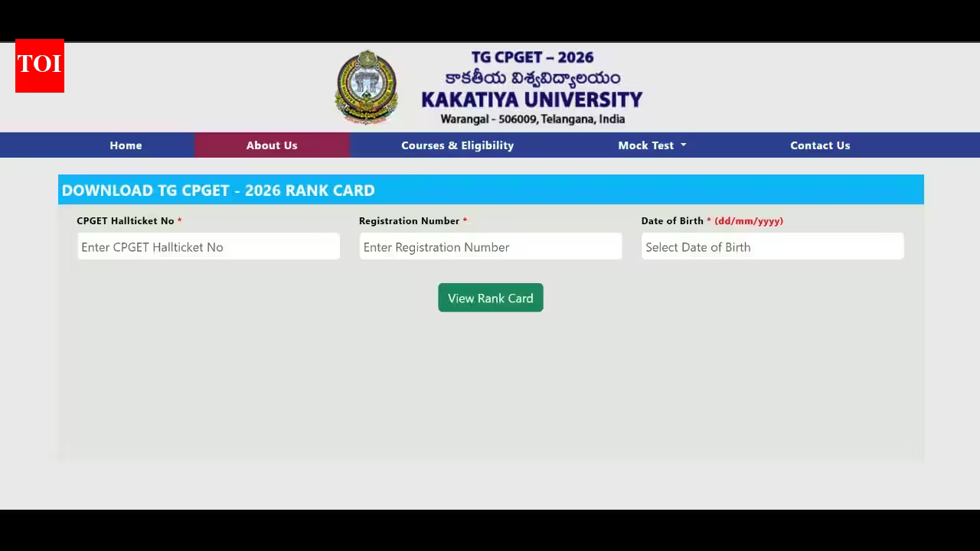This screenshot has height=551, width=980.
Task: Go to the About Us page
Action: [x=272, y=145]
